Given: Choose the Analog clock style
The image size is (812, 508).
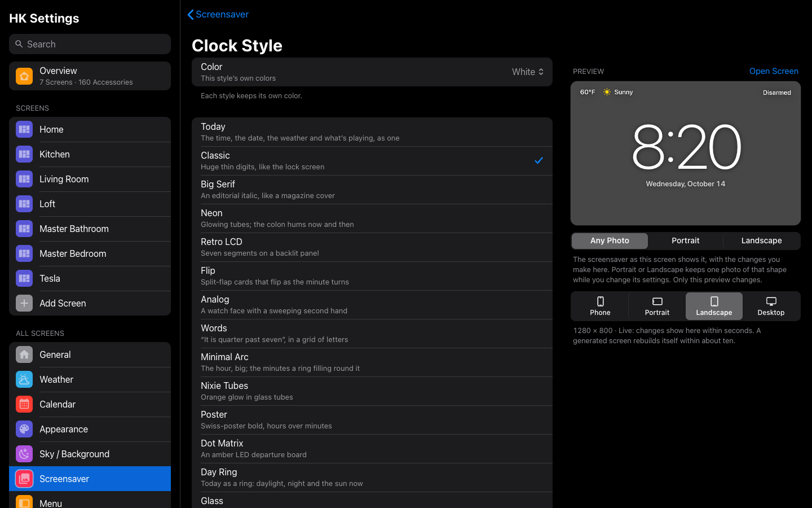Looking at the screenshot, I should tap(372, 305).
